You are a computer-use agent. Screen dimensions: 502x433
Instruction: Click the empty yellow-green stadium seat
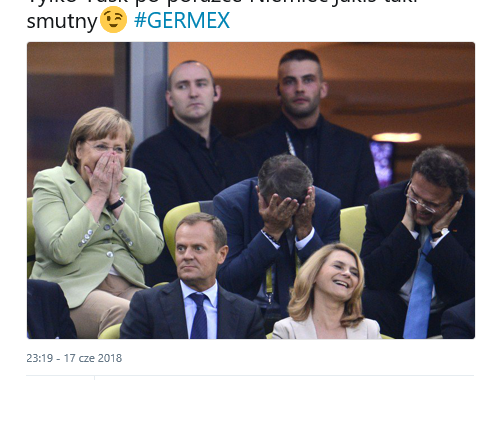click(353, 228)
